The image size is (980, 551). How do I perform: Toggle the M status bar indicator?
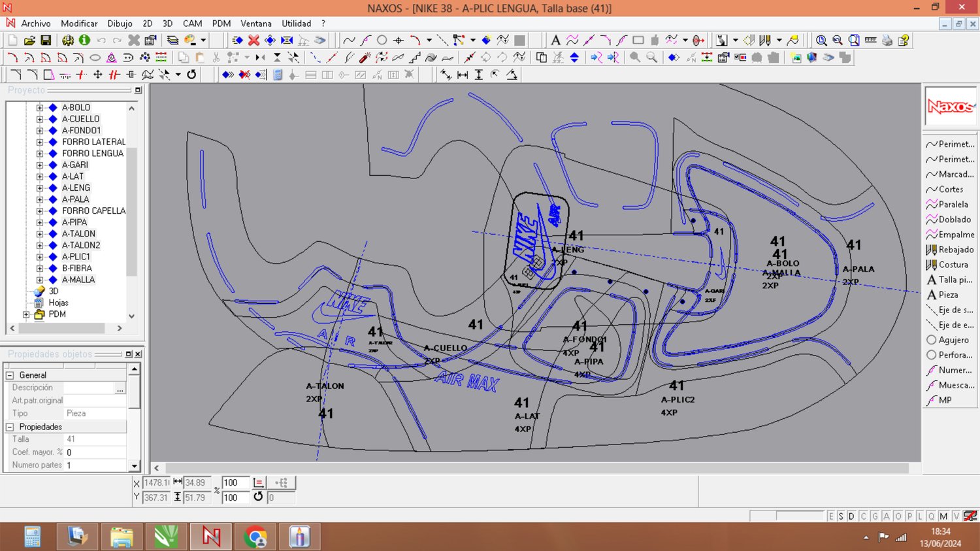click(943, 516)
